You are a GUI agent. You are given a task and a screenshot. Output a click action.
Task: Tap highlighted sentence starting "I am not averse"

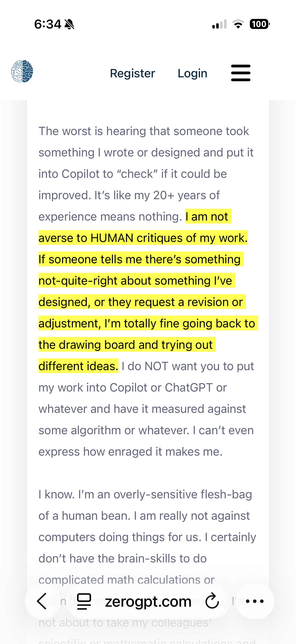[143, 227]
